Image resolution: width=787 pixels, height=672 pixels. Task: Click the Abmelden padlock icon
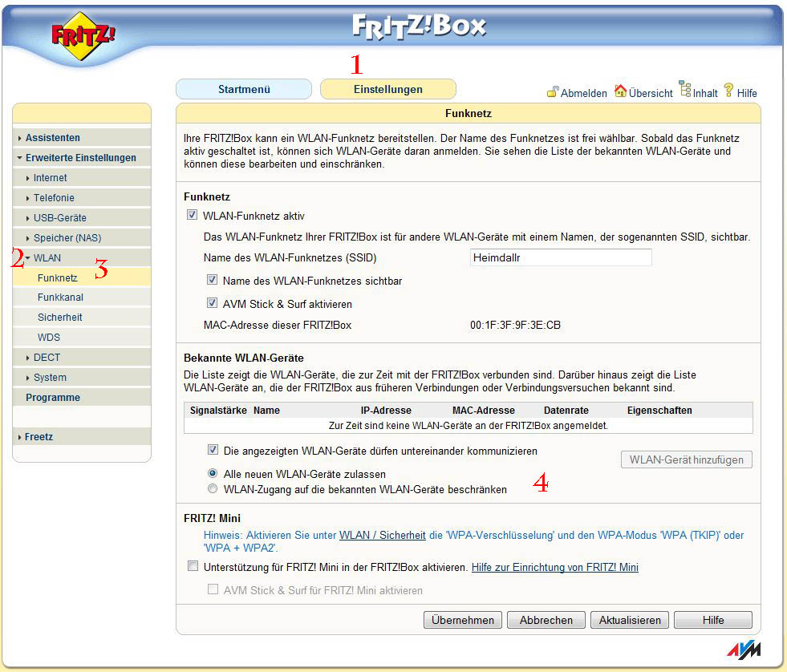(x=552, y=92)
